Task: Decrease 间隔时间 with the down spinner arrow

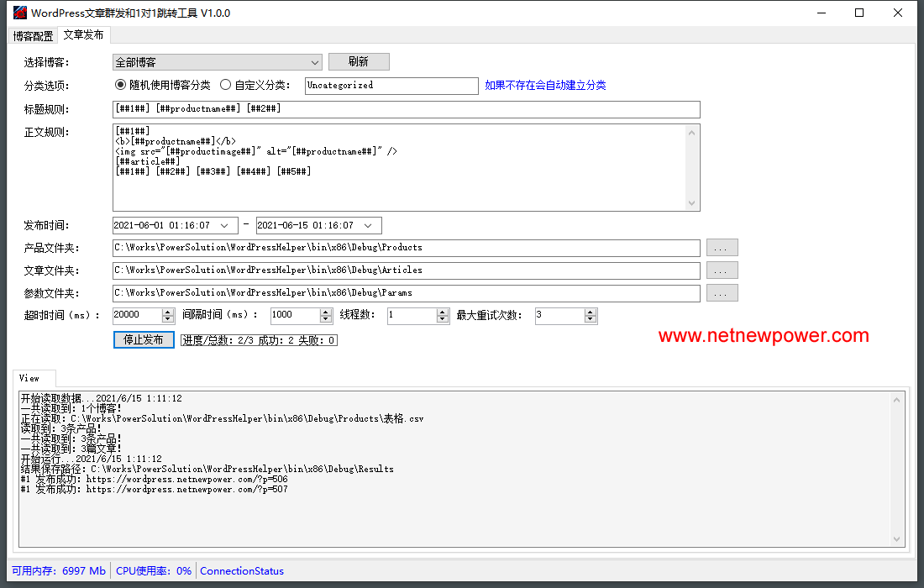Action: click(326, 319)
